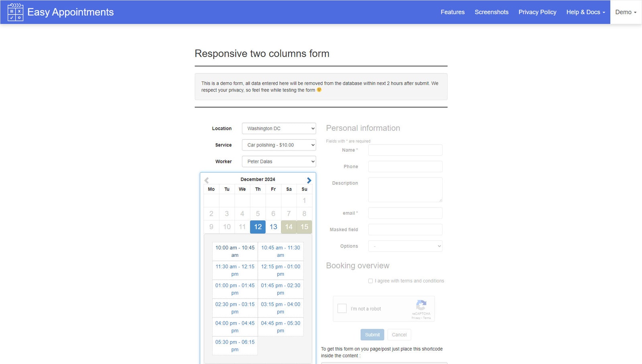Select December 15 in calendar
The image size is (642, 364).
pos(304,227)
